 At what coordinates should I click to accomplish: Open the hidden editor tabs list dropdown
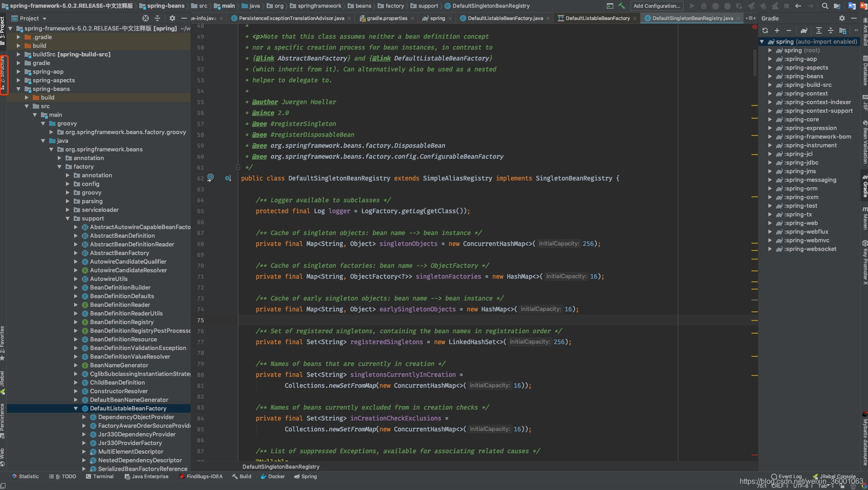click(751, 18)
